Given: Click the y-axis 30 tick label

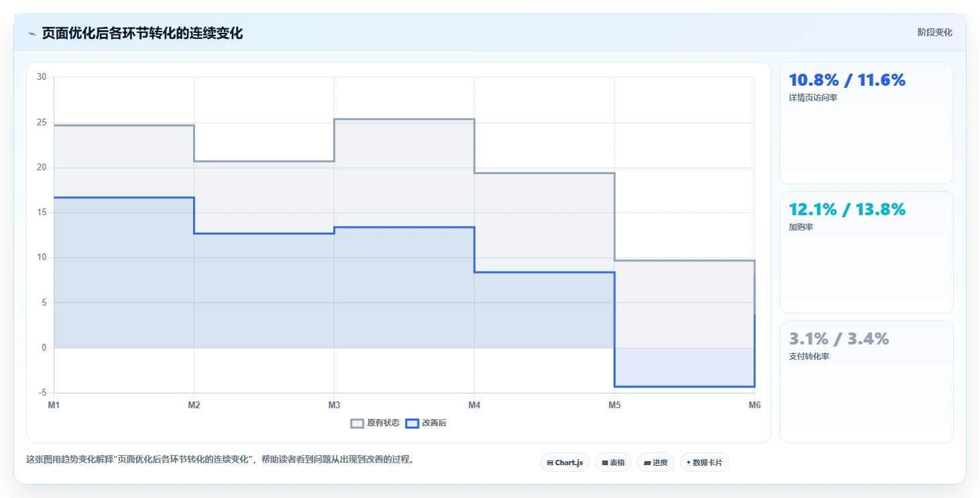Looking at the screenshot, I should click(42, 77).
